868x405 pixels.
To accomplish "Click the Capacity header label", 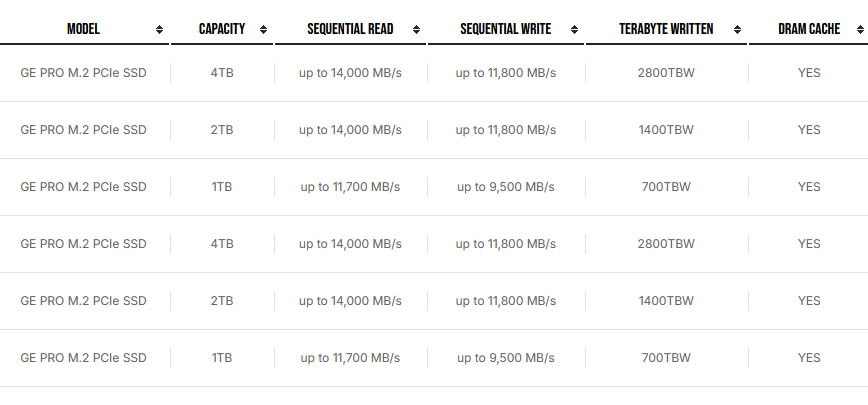I will (222, 29).
